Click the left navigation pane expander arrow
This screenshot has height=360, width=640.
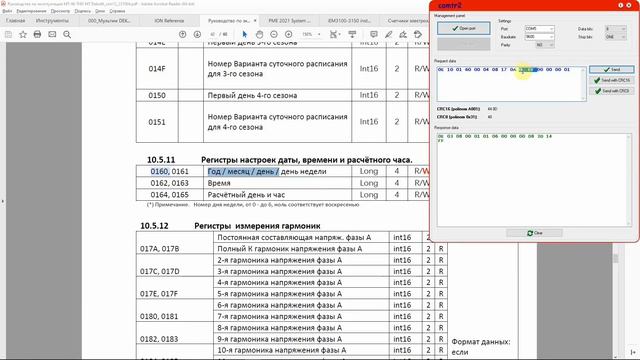tap(2, 201)
